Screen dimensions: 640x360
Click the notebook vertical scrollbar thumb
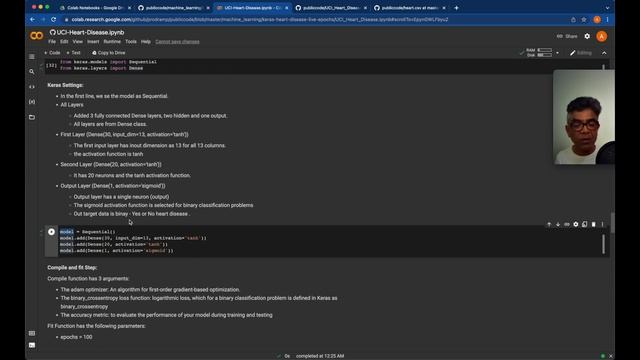click(612, 222)
